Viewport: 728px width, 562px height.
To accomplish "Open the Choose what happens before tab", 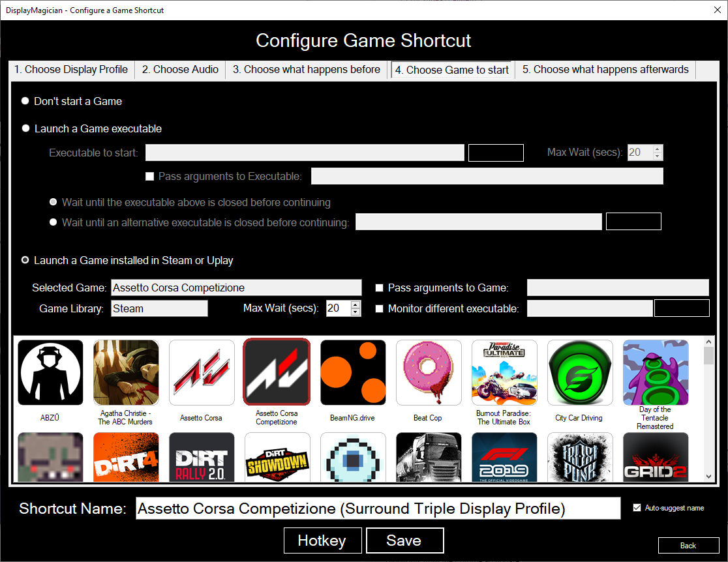I will click(307, 70).
